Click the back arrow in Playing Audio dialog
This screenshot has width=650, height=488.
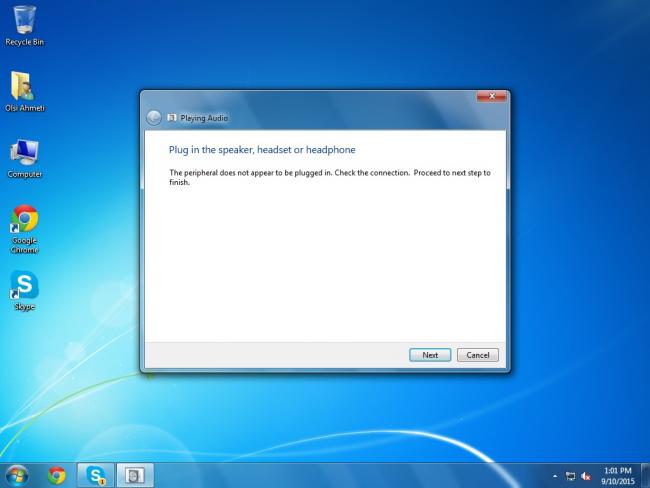[x=154, y=118]
